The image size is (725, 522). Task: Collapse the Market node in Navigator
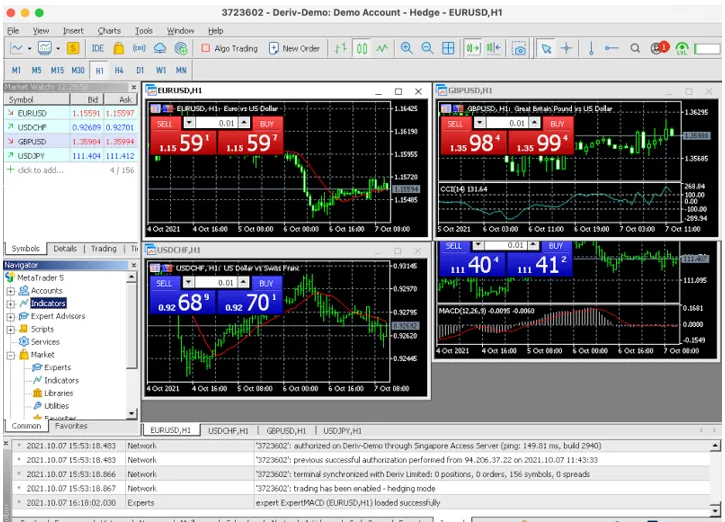click(x=10, y=356)
